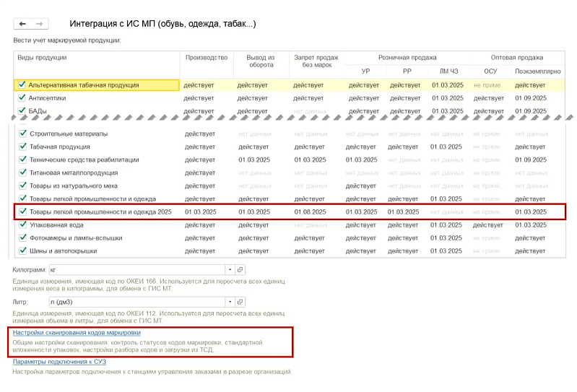This screenshot has width=577, height=392.
Task: Select Фотокамеры и лампы-вспышки row name
Action: click(76, 238)
